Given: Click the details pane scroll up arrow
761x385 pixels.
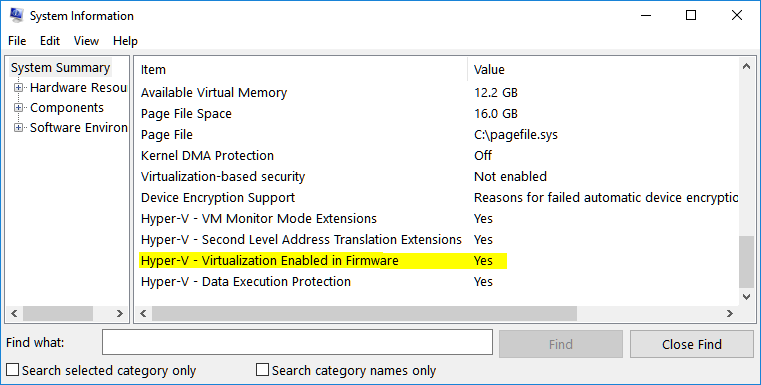Looking at the screenshot, I should click(x=746, y=67).
